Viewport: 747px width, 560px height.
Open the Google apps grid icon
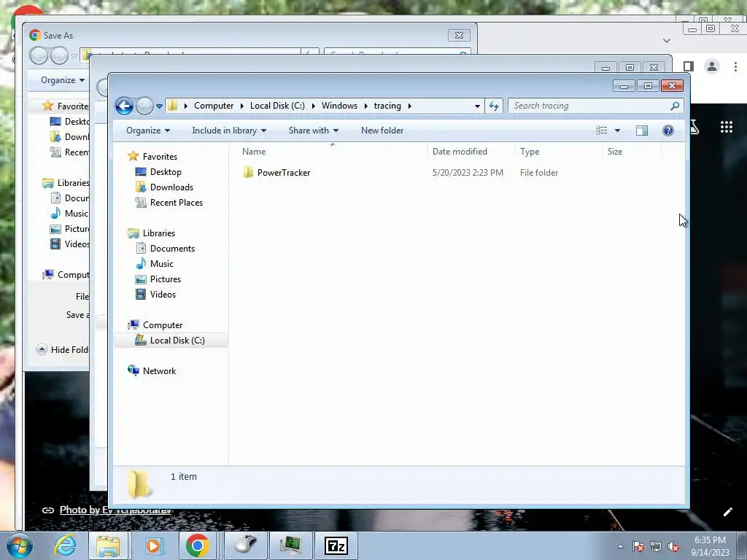727,127
